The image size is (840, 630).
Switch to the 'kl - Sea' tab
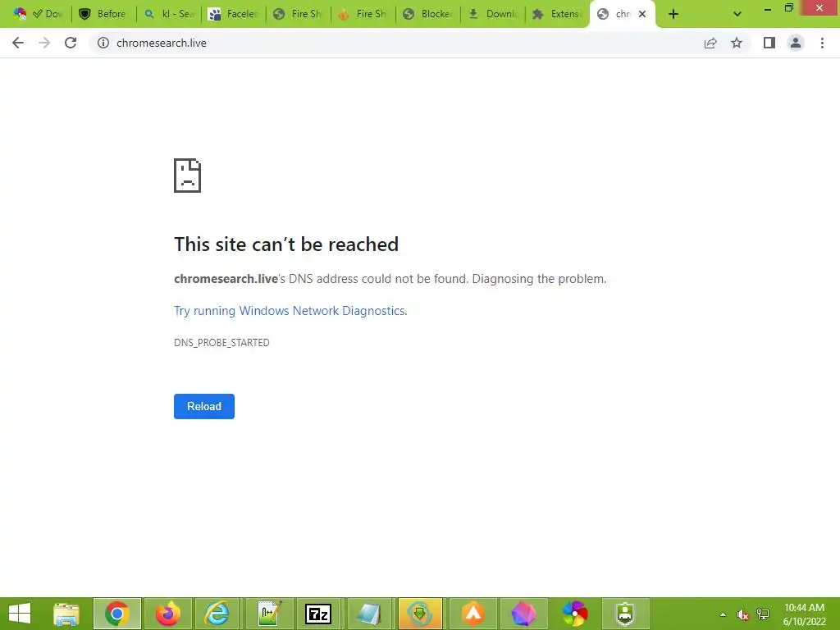pyautogui.click(x=169, y=14)
